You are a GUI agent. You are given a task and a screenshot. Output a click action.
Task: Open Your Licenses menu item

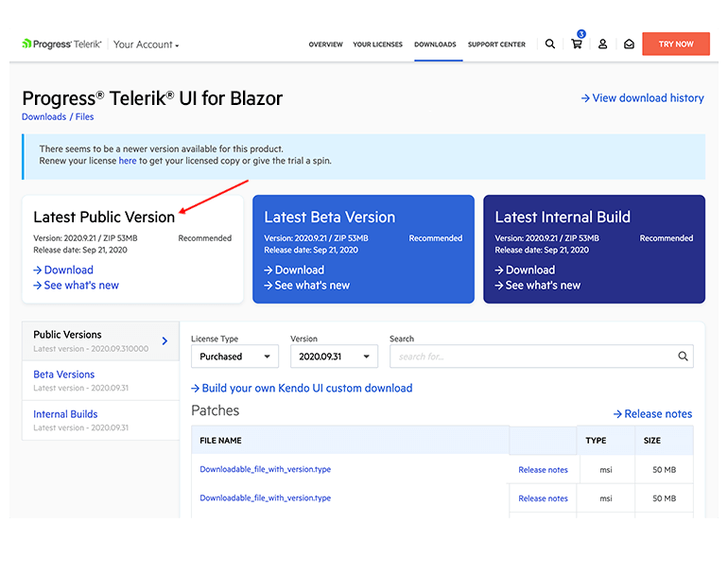(x=377, y=44)
